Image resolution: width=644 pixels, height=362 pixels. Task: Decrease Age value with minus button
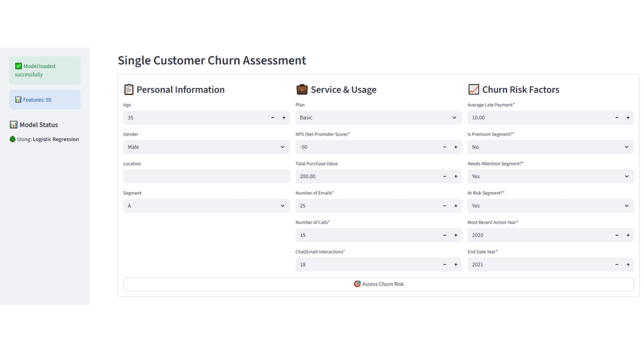[273, 118]
